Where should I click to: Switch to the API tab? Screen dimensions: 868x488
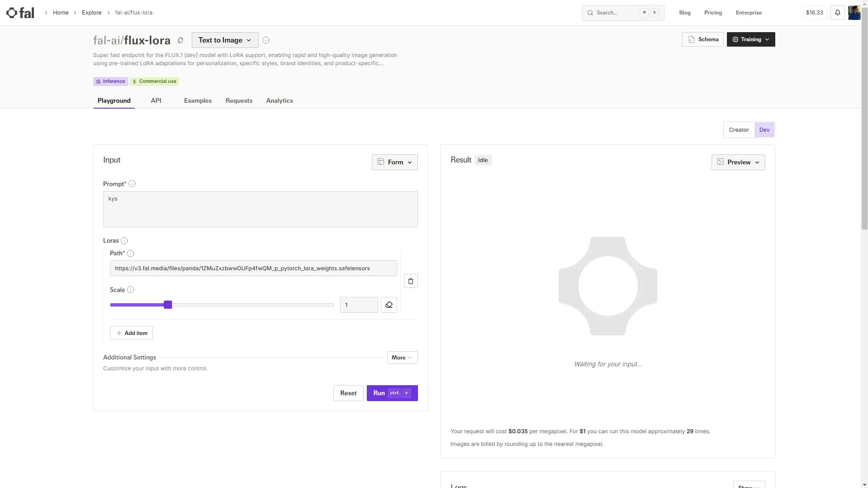156,100
